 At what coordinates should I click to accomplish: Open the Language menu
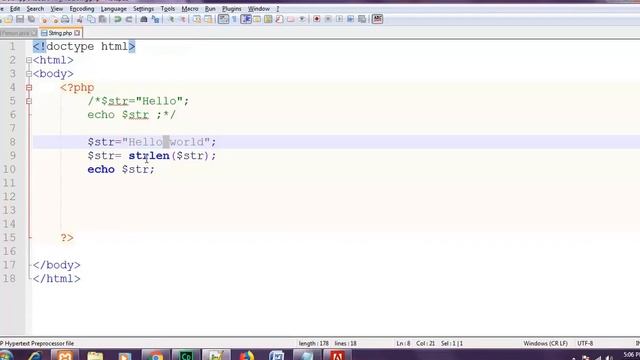click(113, 9)
